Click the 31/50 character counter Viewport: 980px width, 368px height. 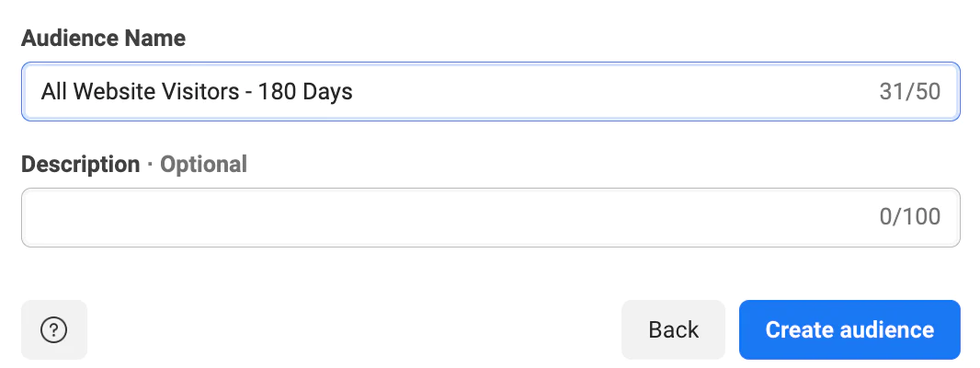(x=909, y=92)
